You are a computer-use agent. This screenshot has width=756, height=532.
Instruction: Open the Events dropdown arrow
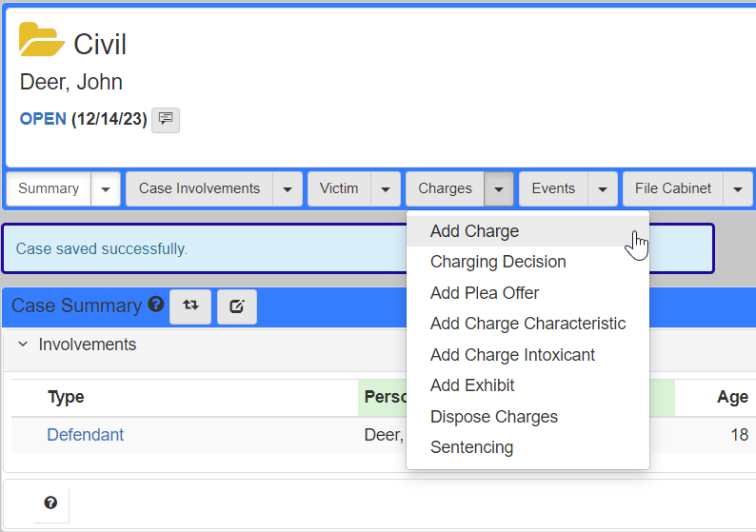602,189
